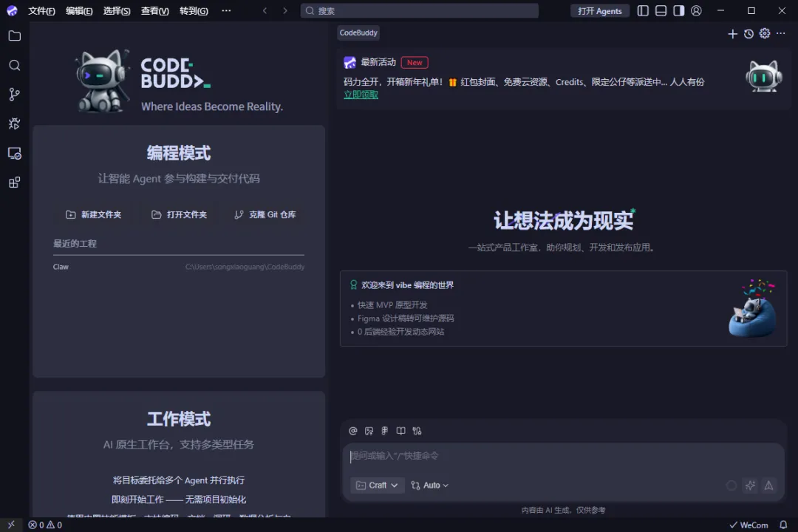
Task: Open the Run and Debug bug icon
Action: tap(14, 123)
